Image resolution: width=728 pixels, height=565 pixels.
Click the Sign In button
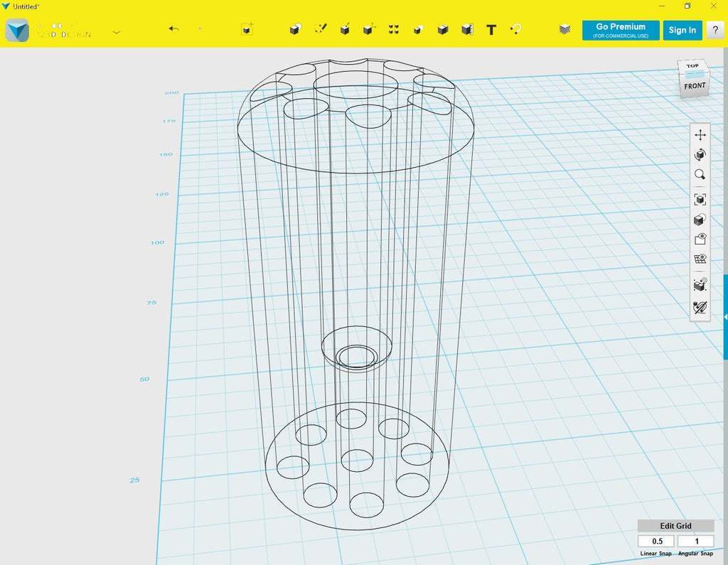point(682,30)
